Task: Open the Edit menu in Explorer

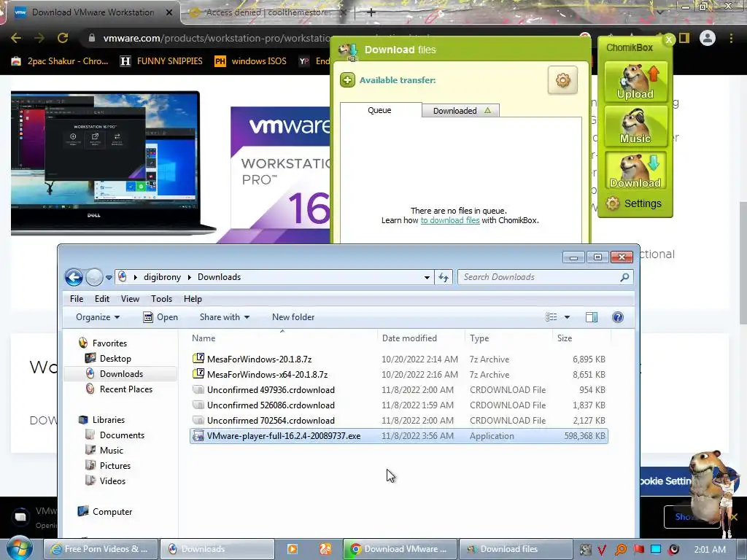Action: point(102,298)
